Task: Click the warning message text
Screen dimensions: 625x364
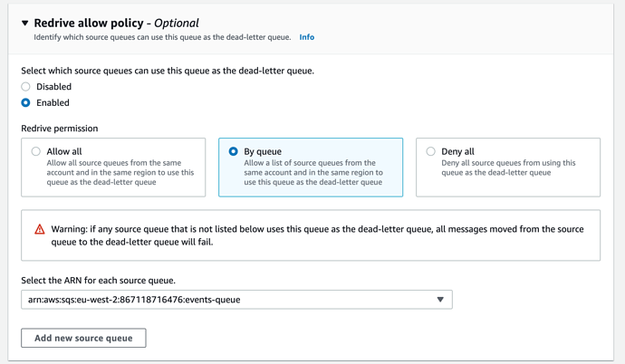Action: pyautogui.click(x=317, y=235)
